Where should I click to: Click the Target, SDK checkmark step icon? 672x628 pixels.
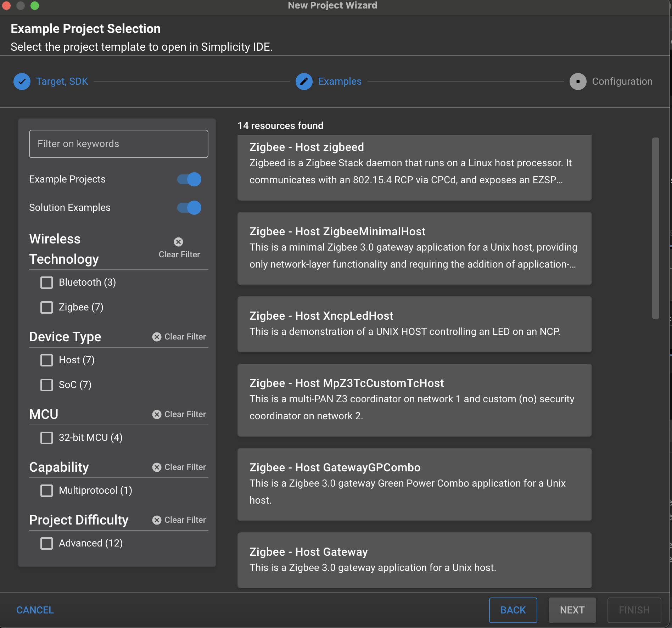22,82
